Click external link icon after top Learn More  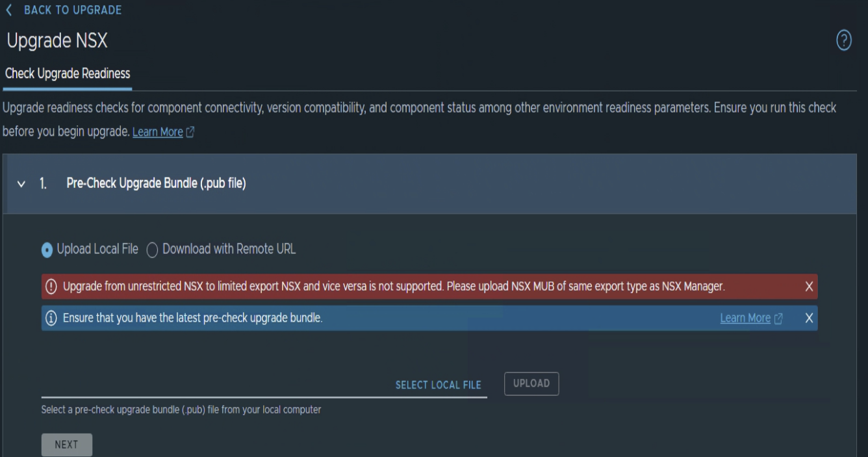point(190,132)
